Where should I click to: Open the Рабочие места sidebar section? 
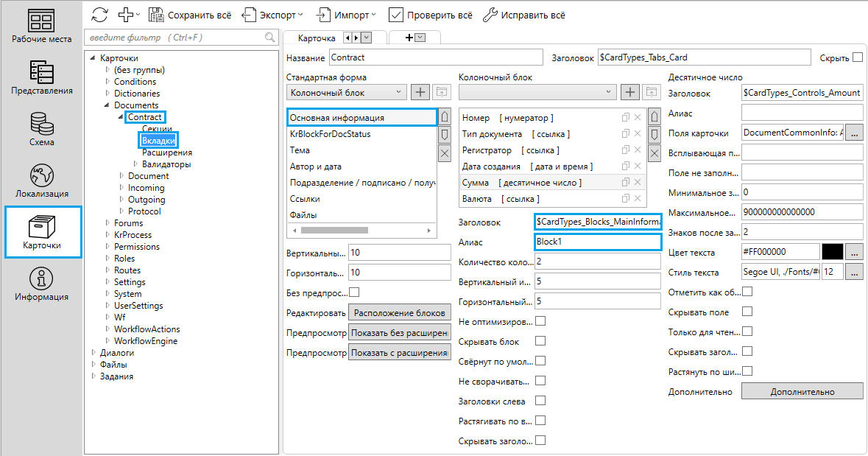[42, 26]
